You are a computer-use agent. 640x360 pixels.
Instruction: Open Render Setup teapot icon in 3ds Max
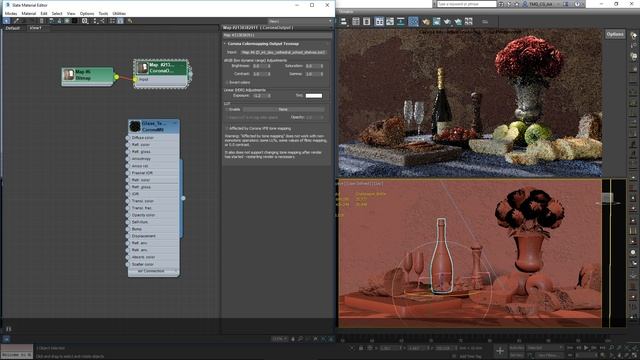click(426, 21)
